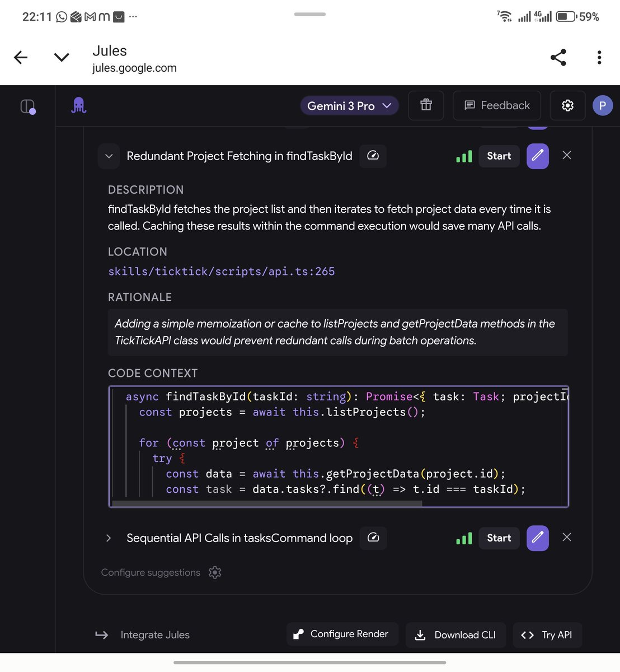Image resolution: width=620 pixels, height=672 pixels.
Task: Click the battery 59% indicator in status bar
Action: (577, 17)
